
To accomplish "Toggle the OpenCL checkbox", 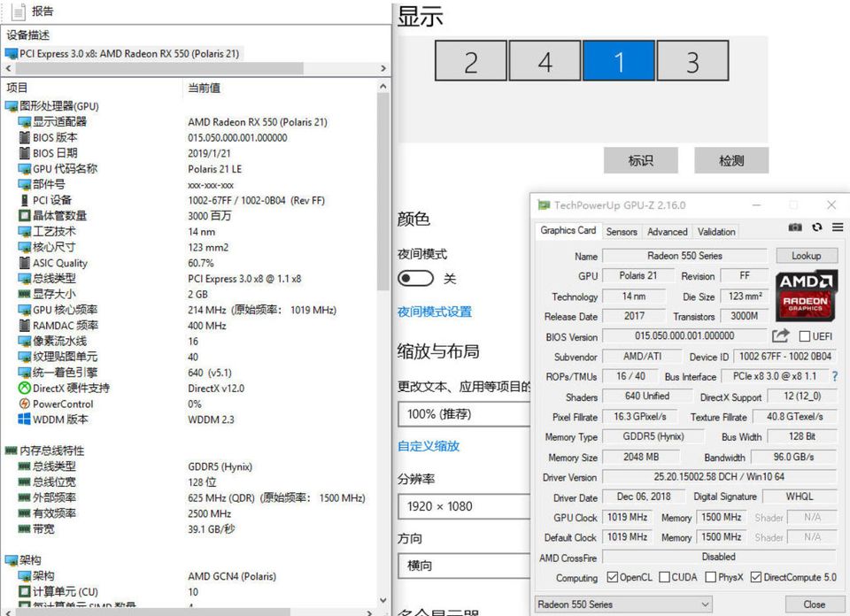I will coord(613,578).
